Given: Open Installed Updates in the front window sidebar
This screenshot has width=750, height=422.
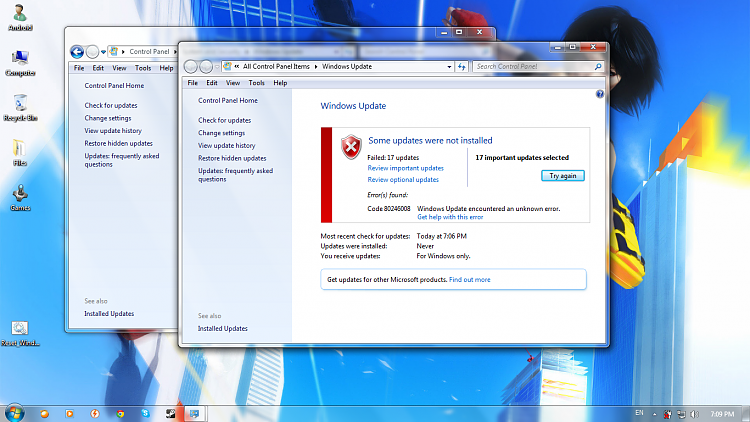Looking at the screenshot, I should coord(222,329).
